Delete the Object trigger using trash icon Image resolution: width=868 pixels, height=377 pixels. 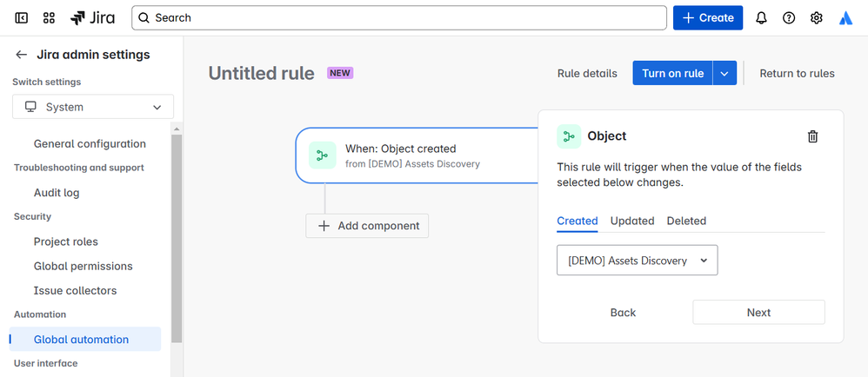[x=812, y=136]
